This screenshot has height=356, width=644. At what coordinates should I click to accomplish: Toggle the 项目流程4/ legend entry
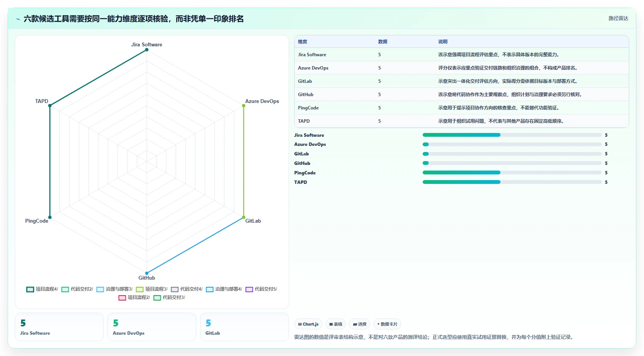42,289
